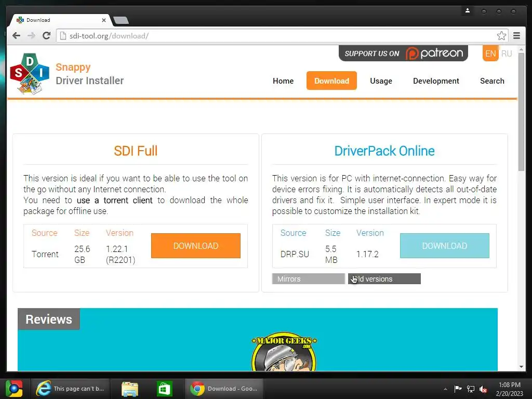Click the 'Torrent' source value
This screenshot has width=532, height=399.
(45, 254)
